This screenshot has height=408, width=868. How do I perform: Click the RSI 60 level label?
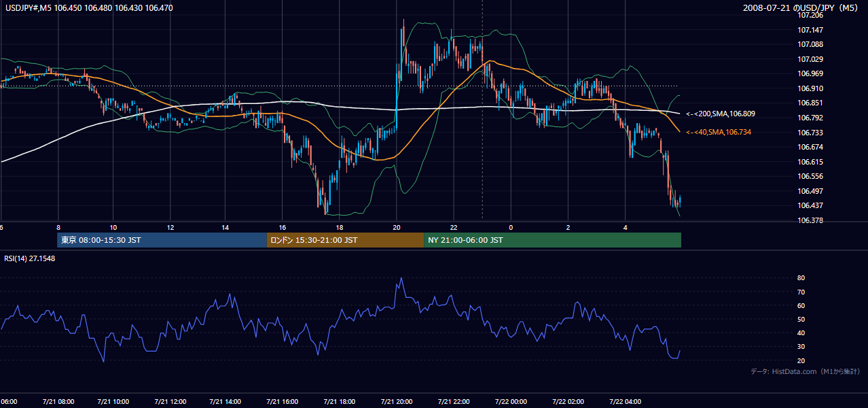click(801, 305)
